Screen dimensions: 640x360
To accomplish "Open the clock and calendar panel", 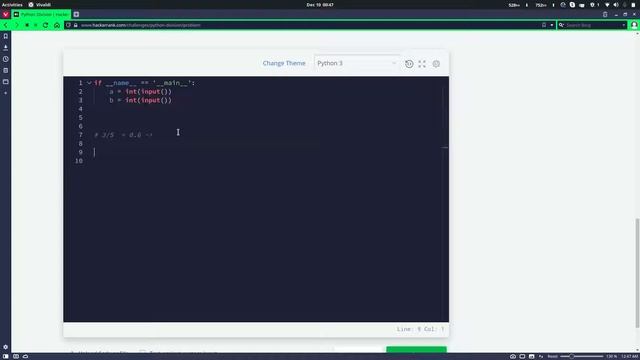I will (320, 5).
